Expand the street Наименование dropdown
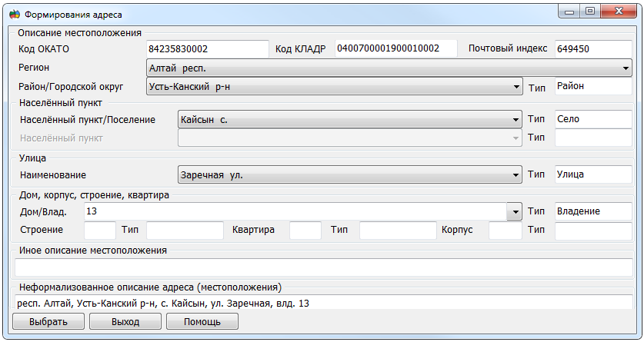 [516, 175]
